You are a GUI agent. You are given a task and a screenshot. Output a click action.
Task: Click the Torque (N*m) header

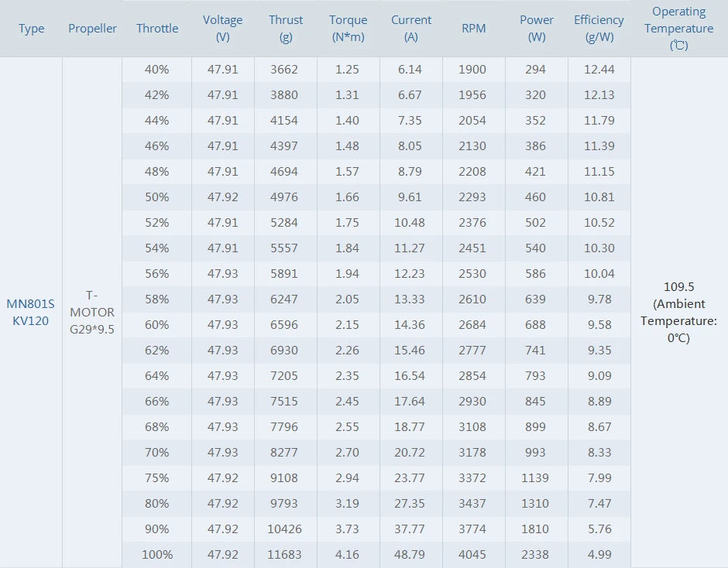[349, 29]
